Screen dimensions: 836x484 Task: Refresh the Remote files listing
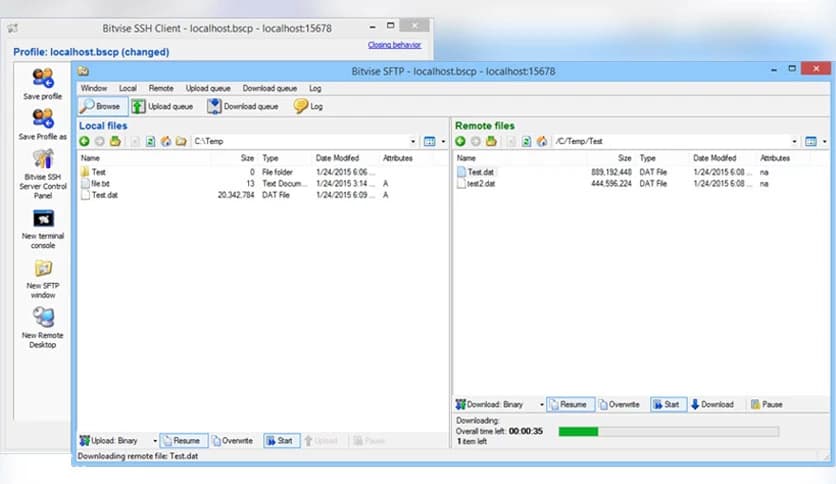526,141
